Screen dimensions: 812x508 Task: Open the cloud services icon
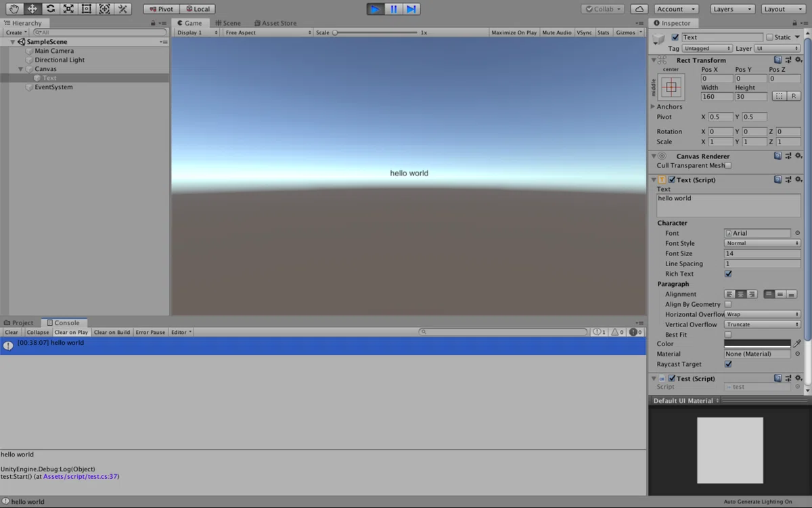639,9
